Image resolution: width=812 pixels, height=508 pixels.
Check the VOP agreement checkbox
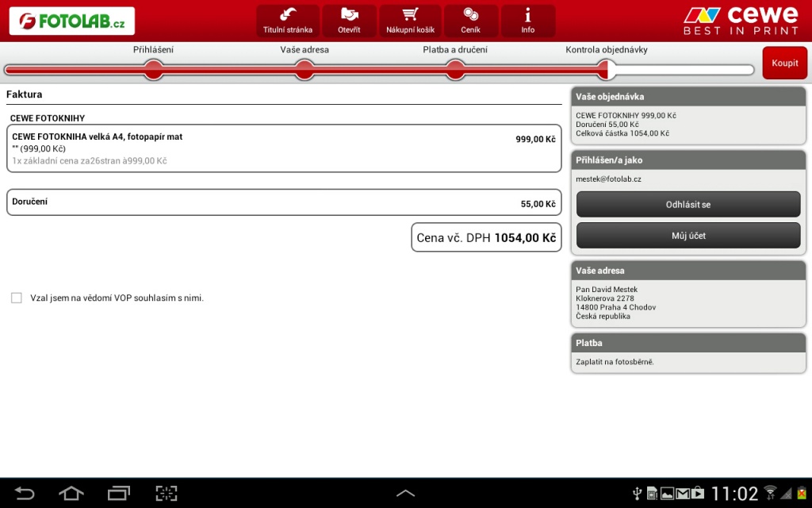tap(17, 298)
